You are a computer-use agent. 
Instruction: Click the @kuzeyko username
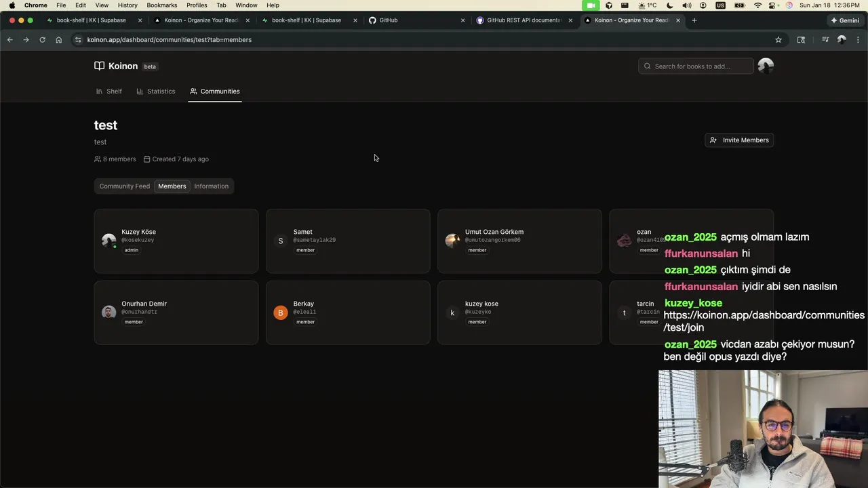pos(478,312)
